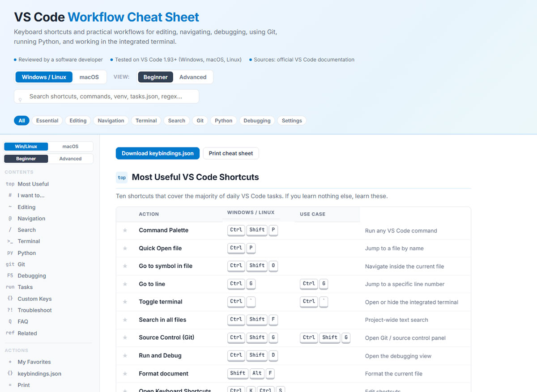Select Windows / Linux in the header OS toggle

(44, 77)
